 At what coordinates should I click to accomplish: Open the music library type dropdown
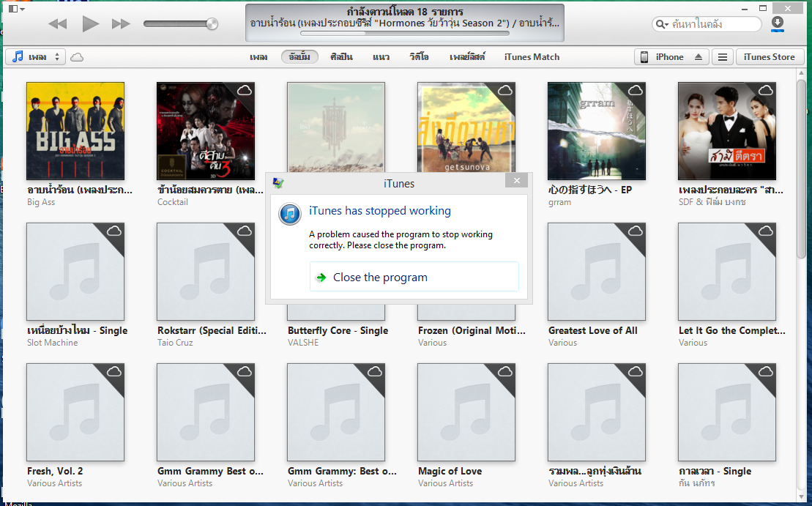pyautogui.click(x=36, y=57)
